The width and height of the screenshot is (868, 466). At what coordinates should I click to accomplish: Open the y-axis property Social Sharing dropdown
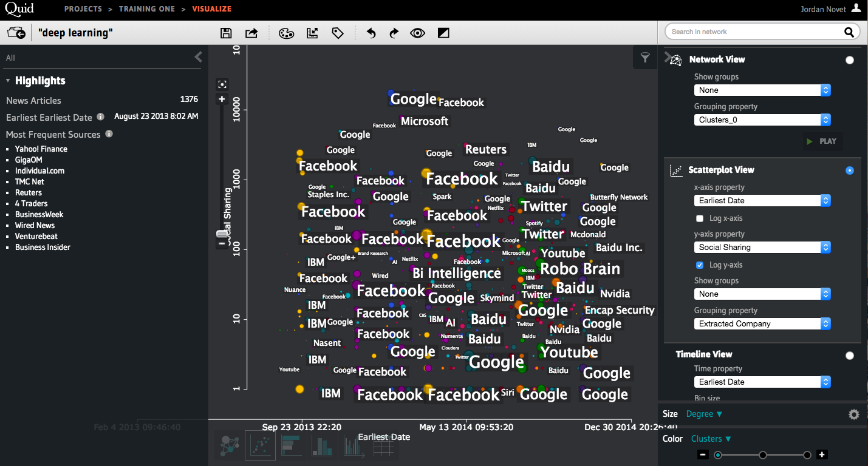click(x=762, y=247)
